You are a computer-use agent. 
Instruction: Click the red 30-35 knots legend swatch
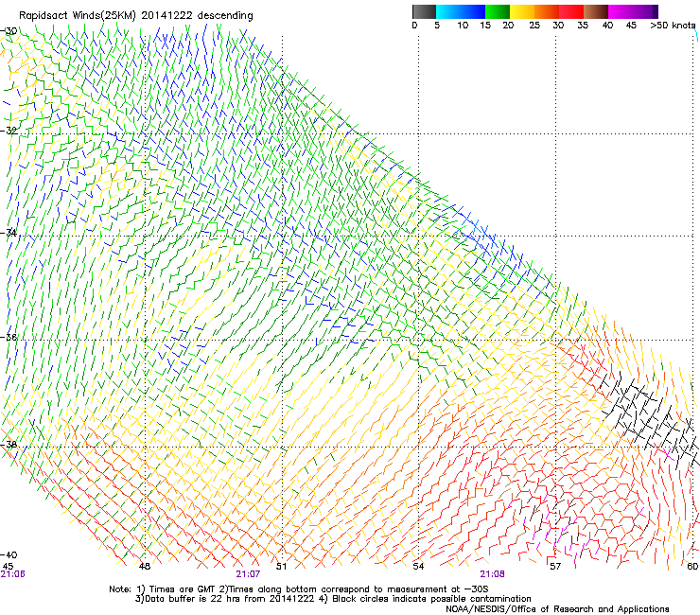571,11
